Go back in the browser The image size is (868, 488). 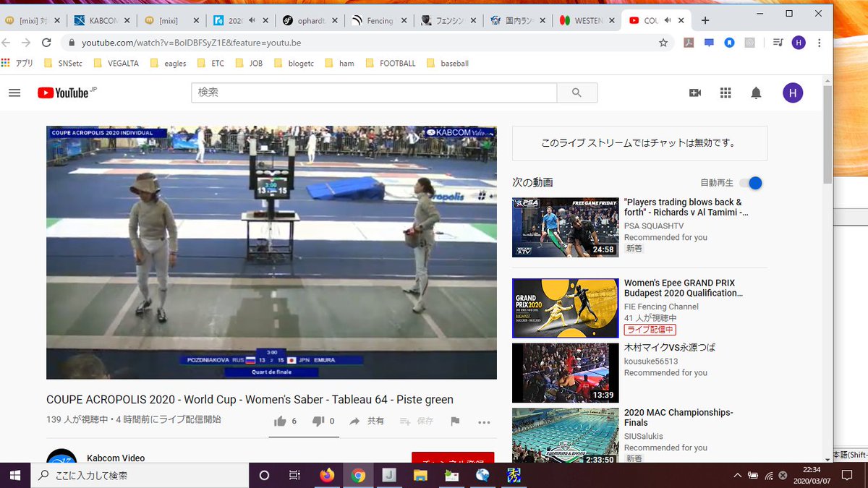7,43
